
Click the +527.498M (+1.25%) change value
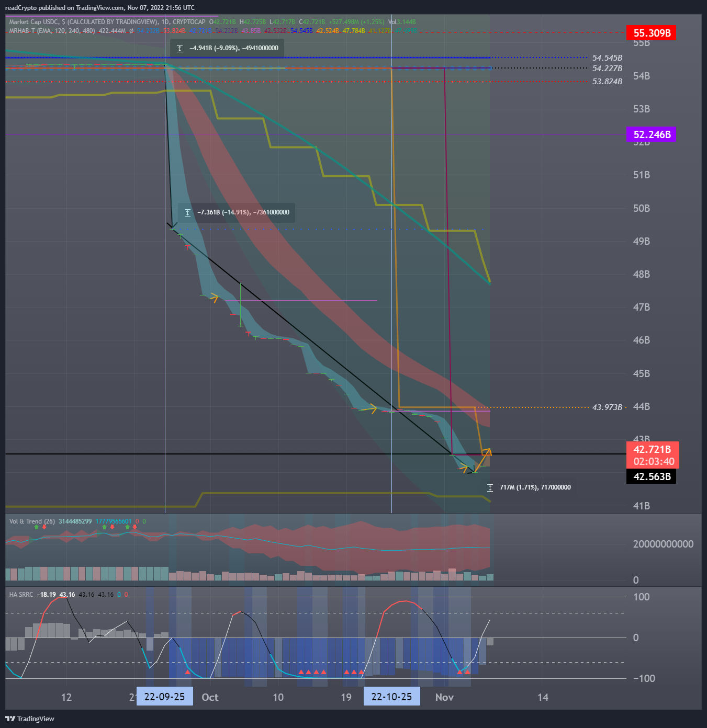pyautogui.click(x=356, y=22)
